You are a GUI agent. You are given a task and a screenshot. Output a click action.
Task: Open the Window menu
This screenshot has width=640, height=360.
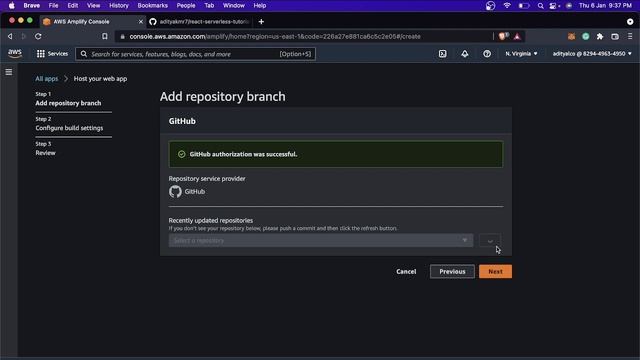(x=233, y=6)
